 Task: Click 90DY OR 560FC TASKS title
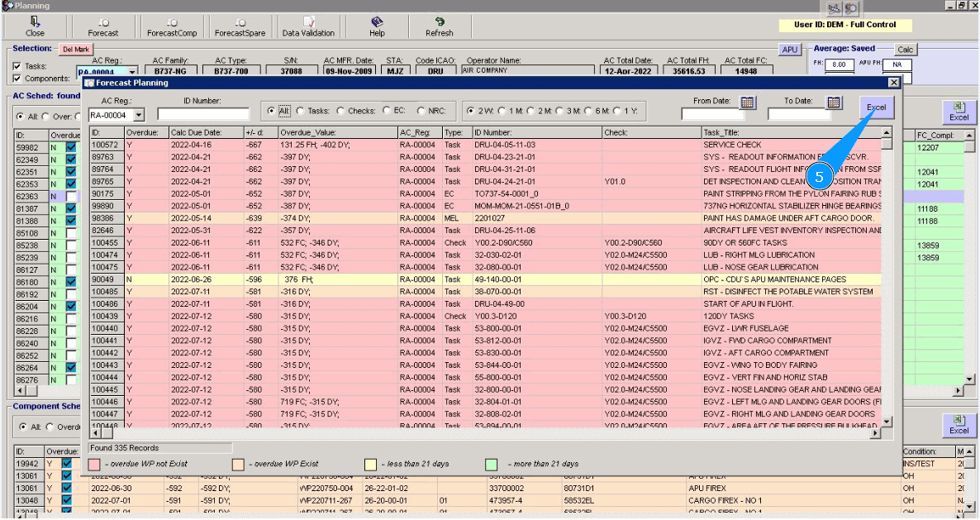[745, 242]
